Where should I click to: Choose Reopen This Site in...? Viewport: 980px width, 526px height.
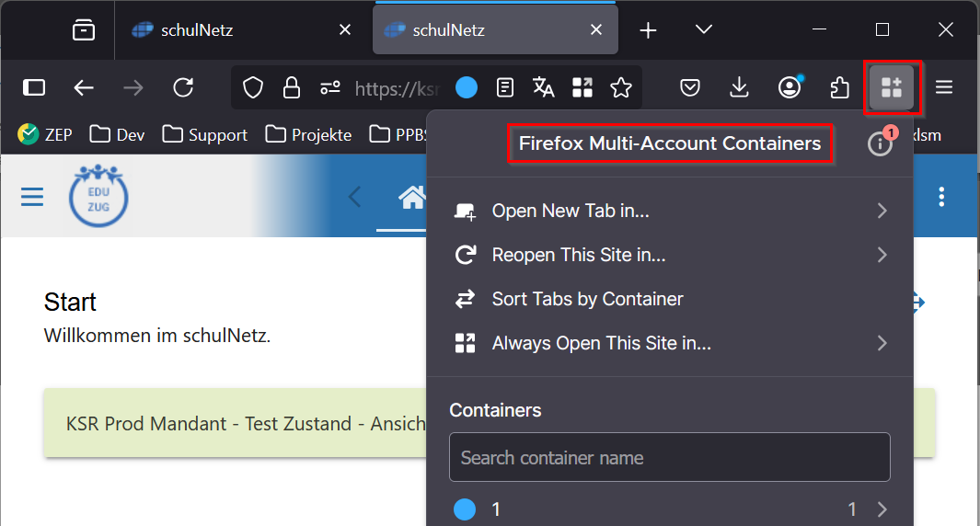670,255
